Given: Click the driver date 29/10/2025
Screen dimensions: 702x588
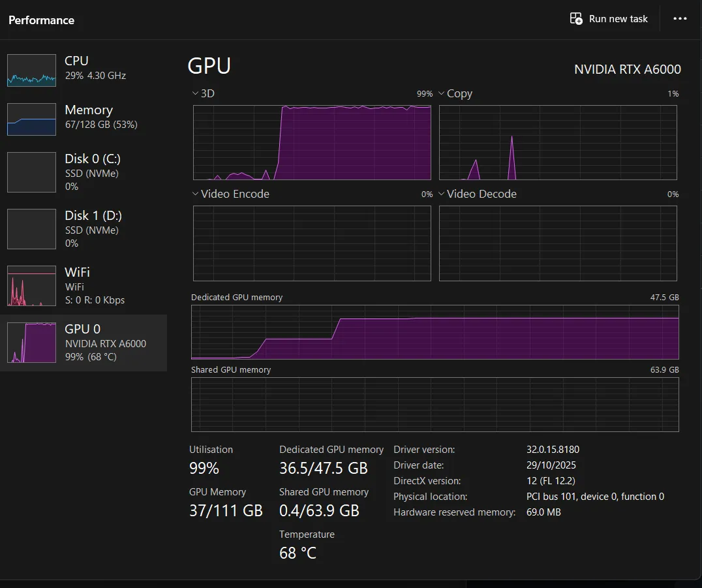Looking at the screenshot, I should 551,465.
